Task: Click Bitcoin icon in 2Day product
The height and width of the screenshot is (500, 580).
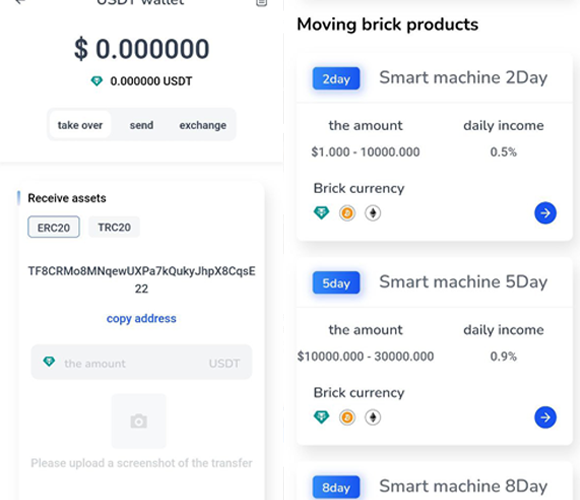Action: click(347, 213)
